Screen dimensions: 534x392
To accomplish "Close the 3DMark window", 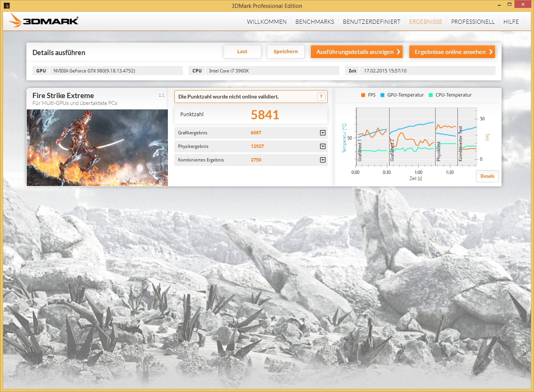I will [x=523, y=5].
